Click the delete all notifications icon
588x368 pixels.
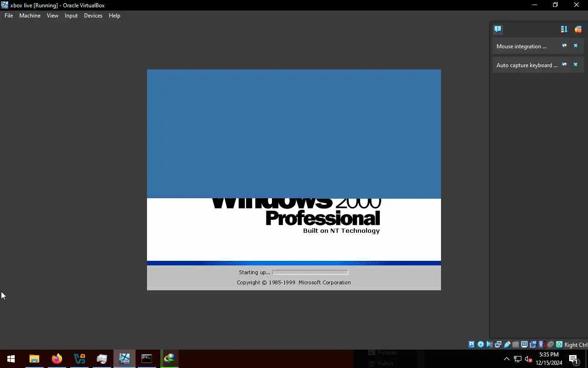pos(578,29)
